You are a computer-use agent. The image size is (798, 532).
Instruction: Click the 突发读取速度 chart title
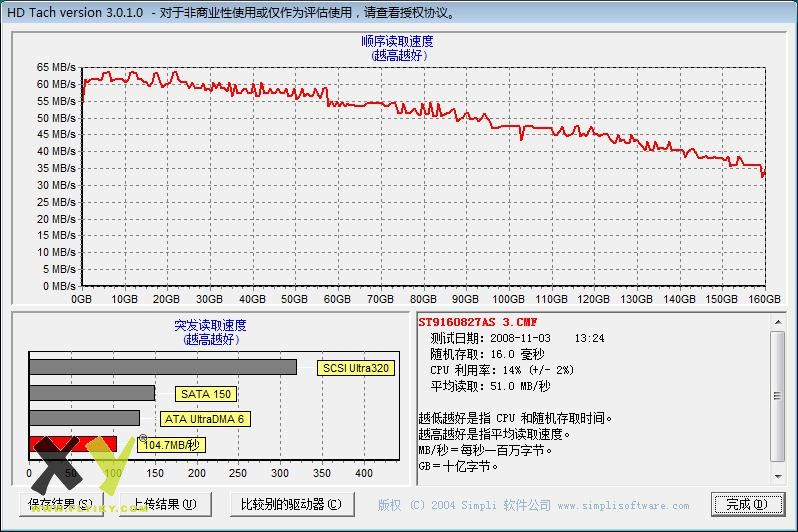[x=210, y=325]
